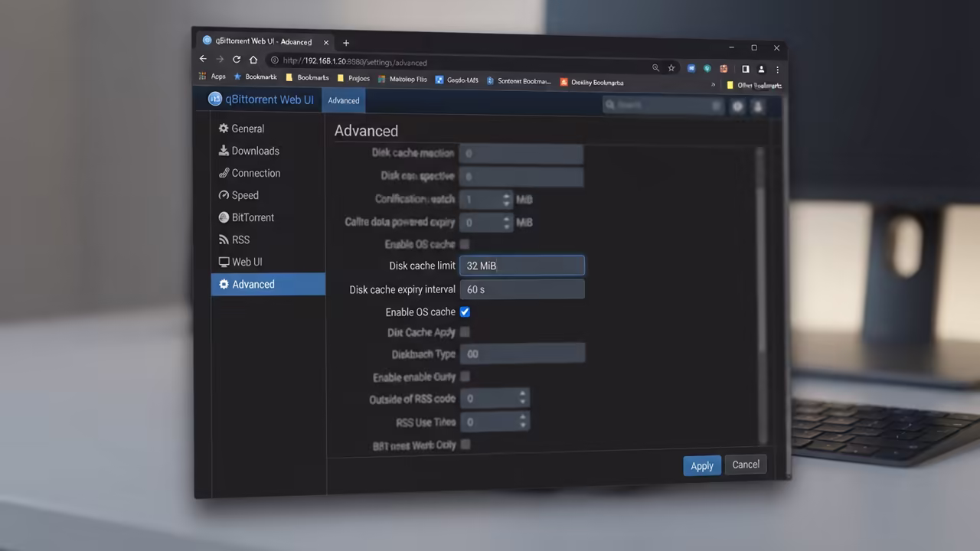Open the orange "Diokiiny Bookmarba" bookmark
This screenshot has width=980, height=551.
click(592, 82)
